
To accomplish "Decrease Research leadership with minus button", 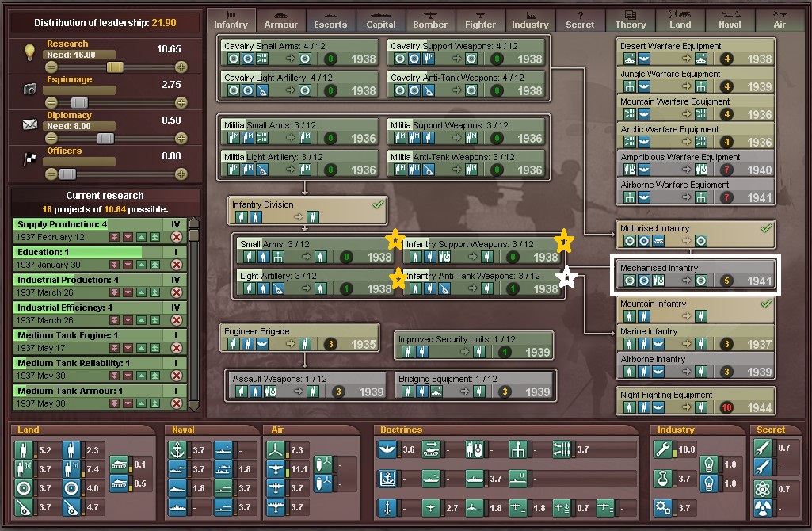I will pos(51,67).
